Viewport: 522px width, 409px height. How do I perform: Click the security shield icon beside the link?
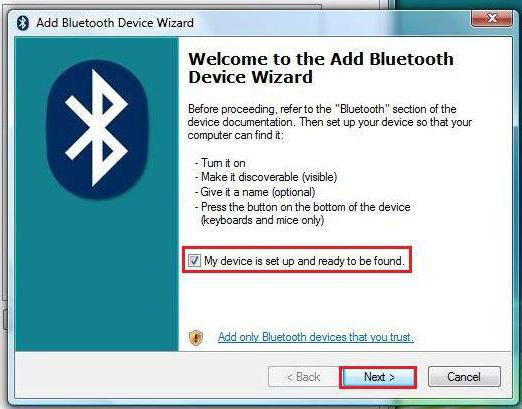(196, 337)
